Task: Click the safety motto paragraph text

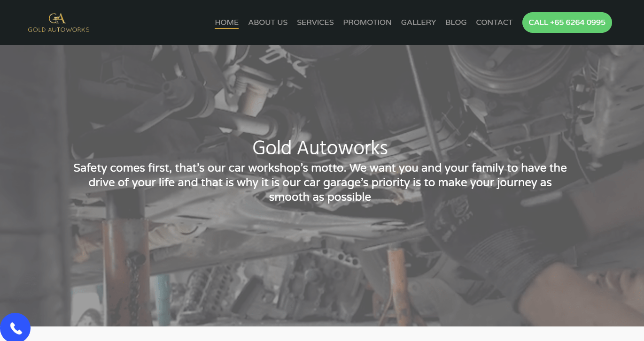Action: click(x=320, y=182)
